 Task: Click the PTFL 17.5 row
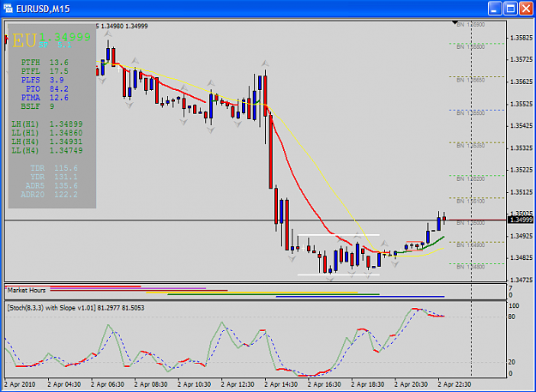pos(45,71)
